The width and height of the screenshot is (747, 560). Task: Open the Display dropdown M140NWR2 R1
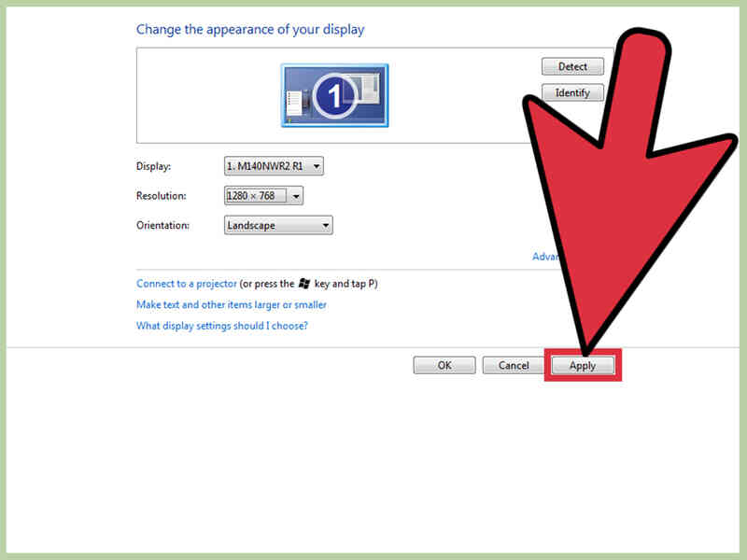point(274,166)
